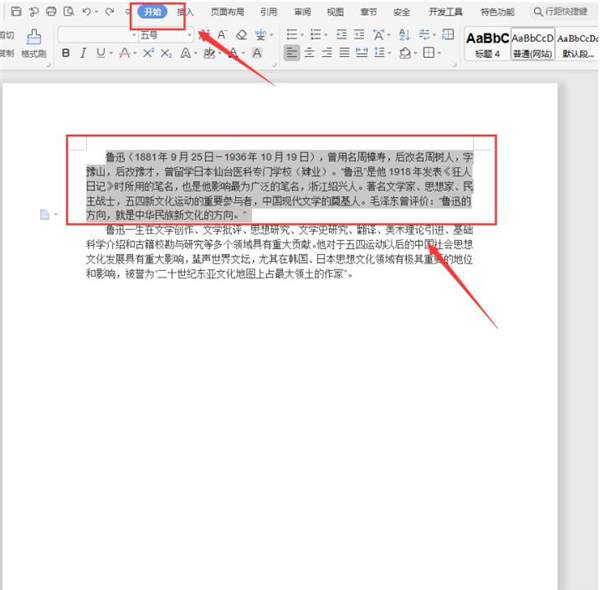Click the tab stops grid icon
Image resolution: width=600 pixels, height=590 pixels.
(448, 34)
